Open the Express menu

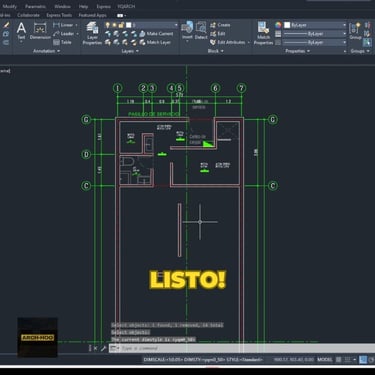103,6
